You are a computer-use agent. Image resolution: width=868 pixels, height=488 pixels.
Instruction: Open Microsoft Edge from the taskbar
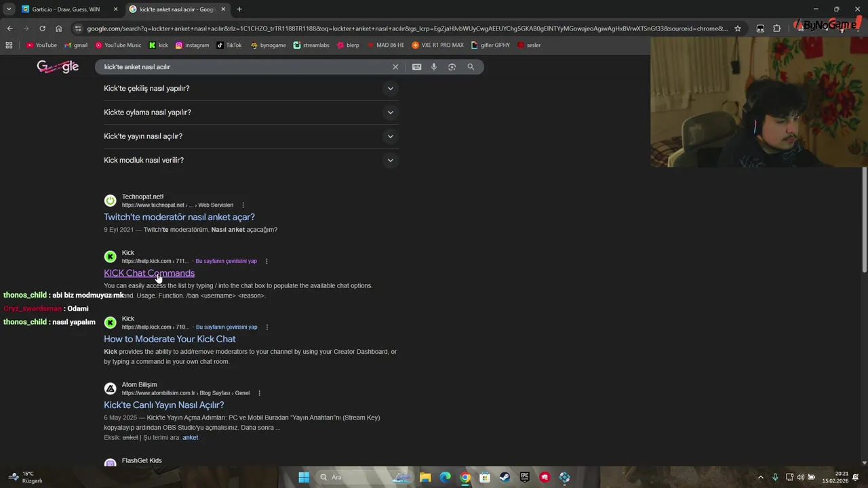click(445, 477)
